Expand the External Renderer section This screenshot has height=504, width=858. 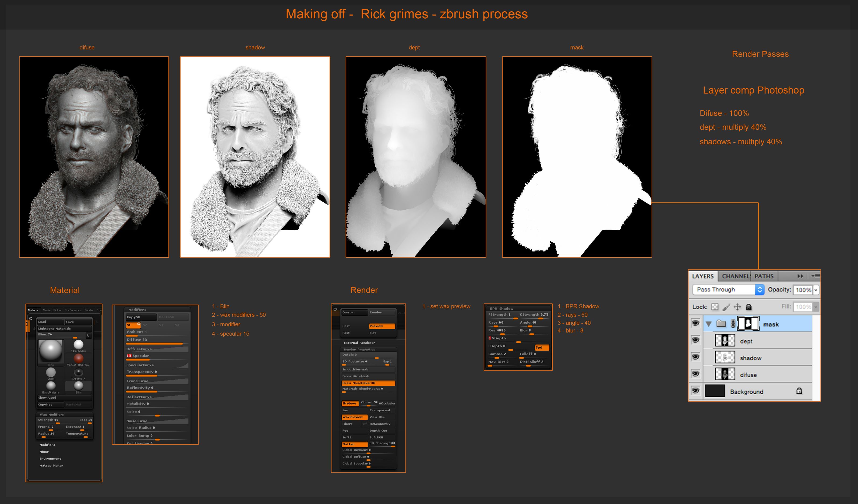coord(359,342)
